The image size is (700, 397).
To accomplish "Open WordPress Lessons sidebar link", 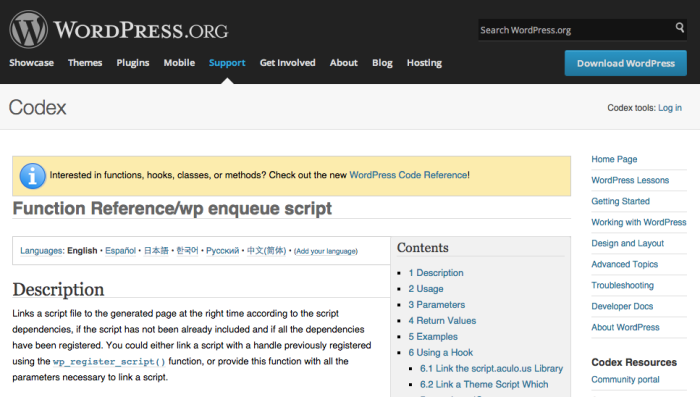I will tap(630, 180).
